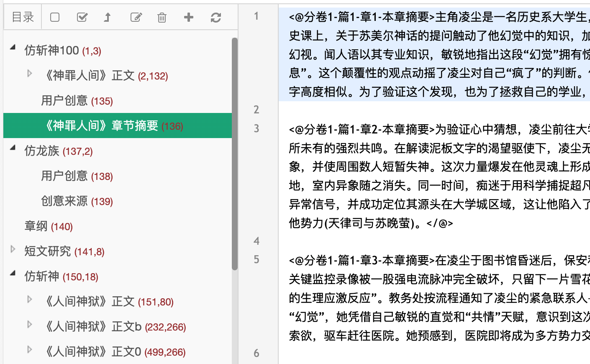Click the select-all checked box icon
This screenshot has width=590, height=364.
(x=82, y=17)
